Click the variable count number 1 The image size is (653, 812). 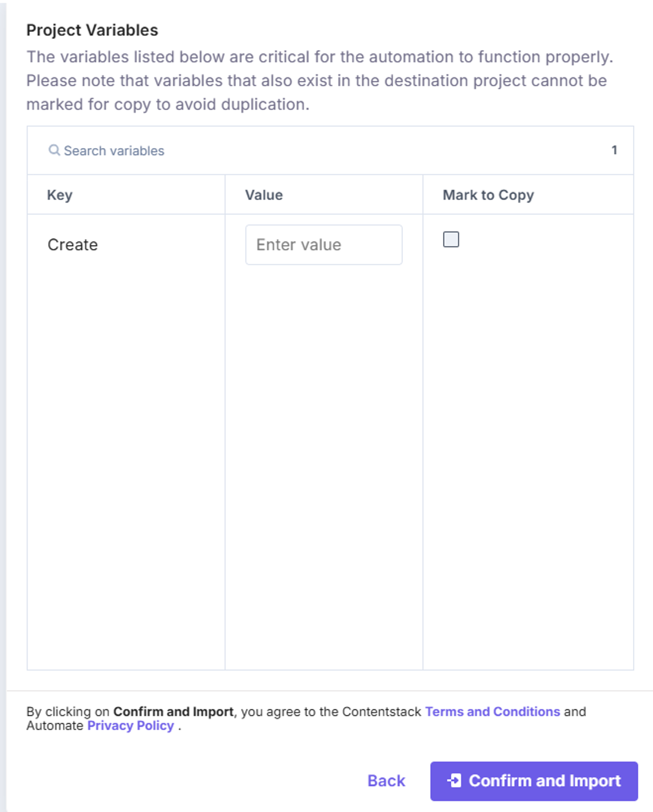tap(614, 150)
